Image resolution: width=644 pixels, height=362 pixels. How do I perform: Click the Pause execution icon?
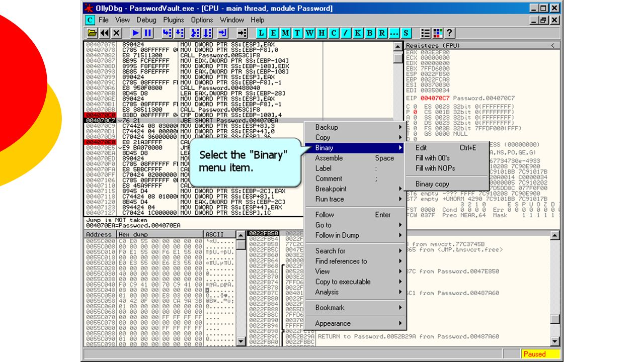pyautogui.click(x=148, y=33)
